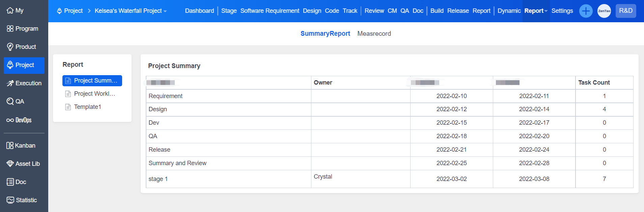The width and height of the screenshot is (644, 212).
Task: Open the R&D view switcher
Action: point(625,11)
